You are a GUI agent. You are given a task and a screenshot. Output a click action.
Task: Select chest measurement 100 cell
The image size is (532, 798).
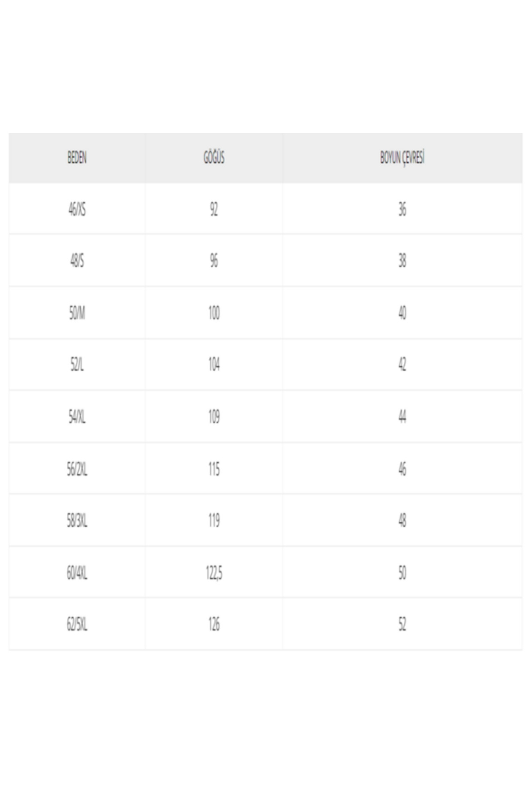click(214, 313)
